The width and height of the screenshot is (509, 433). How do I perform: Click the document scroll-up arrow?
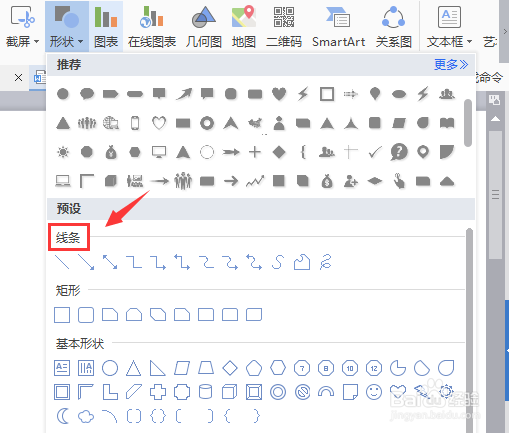[x=496, y=119]
